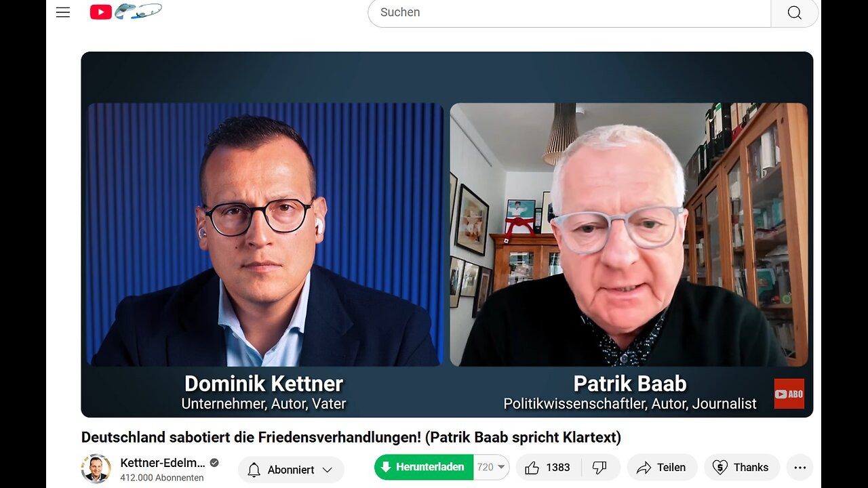
Task: Click the channel verified badge checkmark
Action: [214, 463]
